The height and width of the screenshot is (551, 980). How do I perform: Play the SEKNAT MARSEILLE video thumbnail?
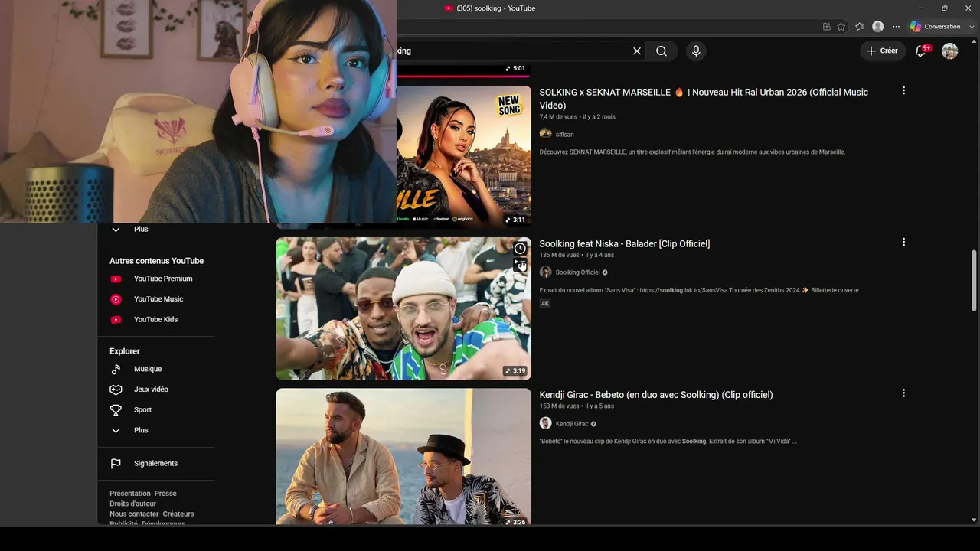(464, 156)
